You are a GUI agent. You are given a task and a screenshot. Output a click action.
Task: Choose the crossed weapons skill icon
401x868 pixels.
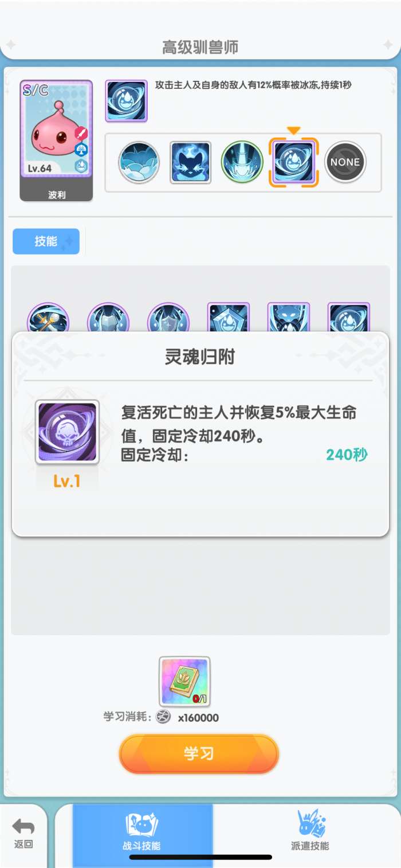click(x=48, y=318)
